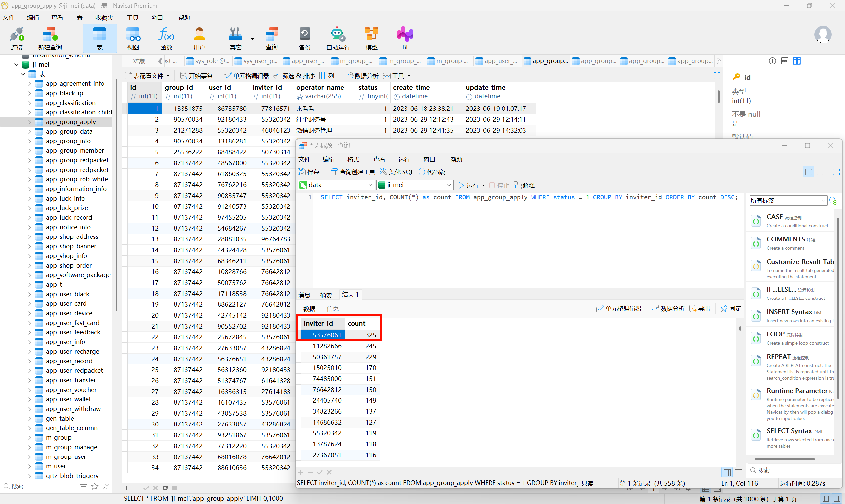Open the 格式 menu in query window

353,159
